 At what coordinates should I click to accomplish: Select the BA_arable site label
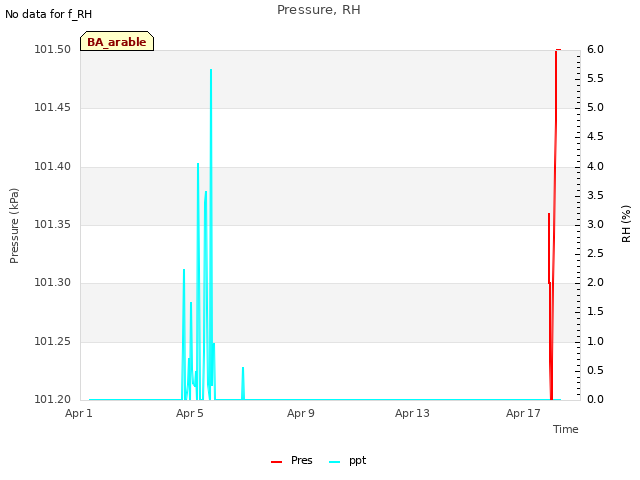(x=117, y=42)
